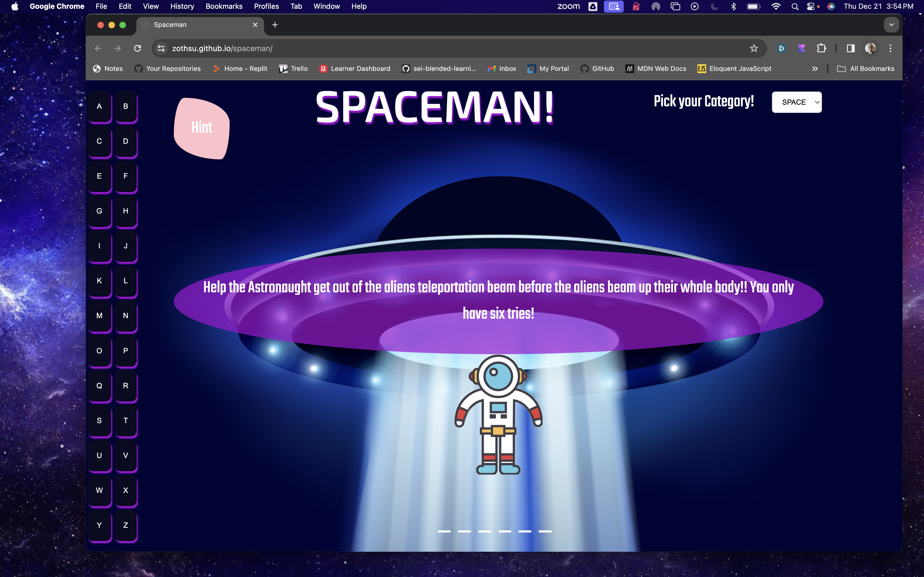Bookmark this page with star icon
The height and width of the screenshot is (577, 924).
coord(754,48)
